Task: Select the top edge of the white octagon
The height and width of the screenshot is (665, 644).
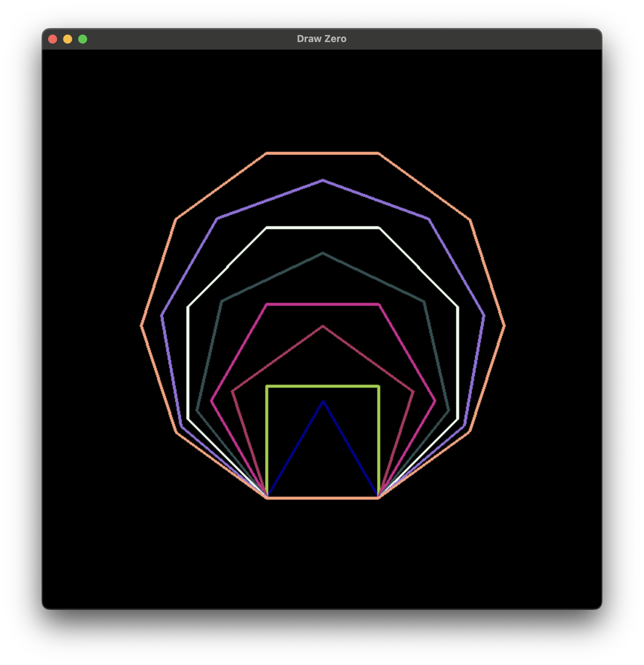Action: tap(323, 227)
